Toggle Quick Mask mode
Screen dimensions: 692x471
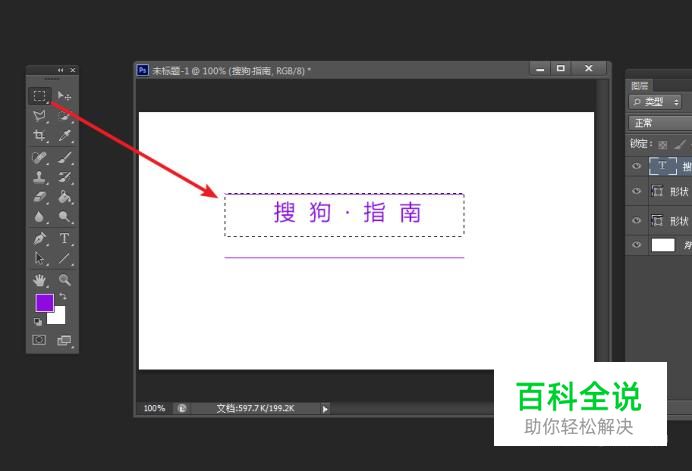(39, 340)
